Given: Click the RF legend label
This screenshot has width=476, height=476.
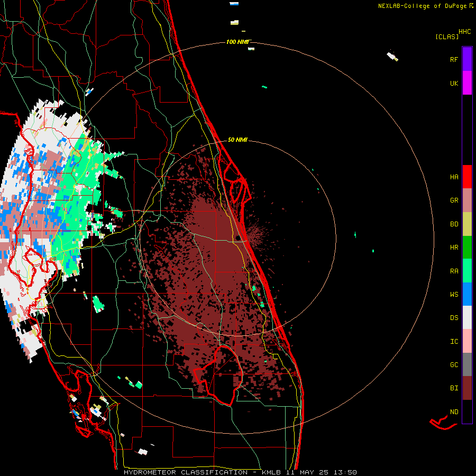Looking at the screenshot, I should [454, 59].
